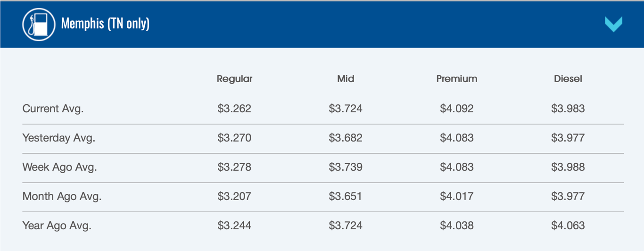The height and width of the screenshot is (251, 644).
Task: Click current Premium price $4.092
Action: (x=457, y=109)
